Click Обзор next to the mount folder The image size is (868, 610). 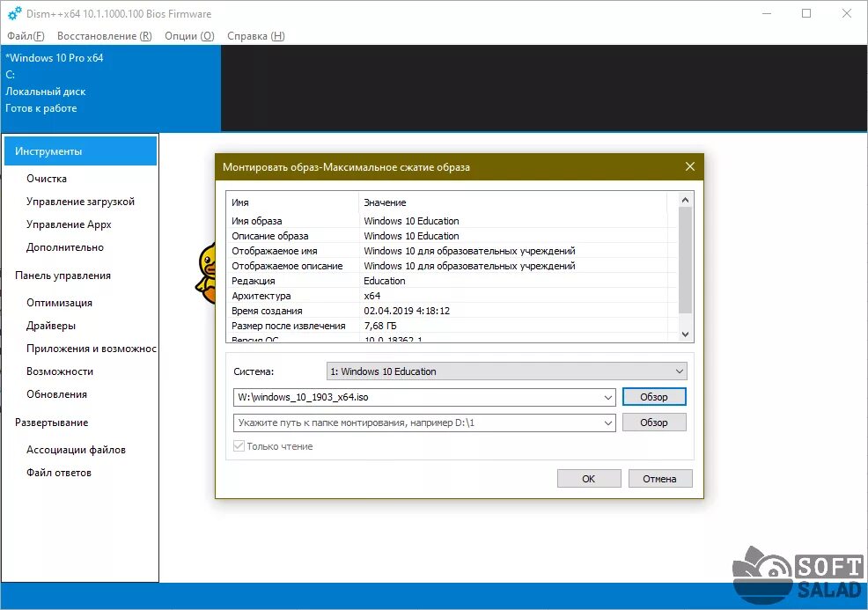click(654, 423)
